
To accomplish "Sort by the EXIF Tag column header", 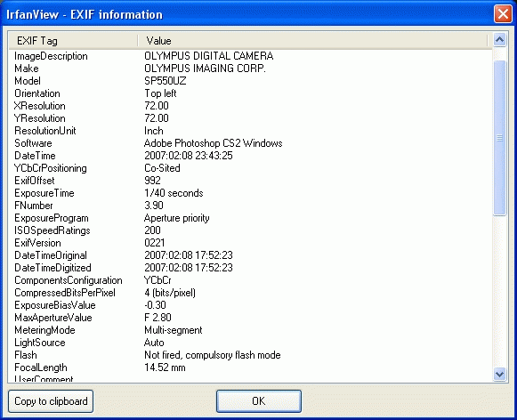I will [x=73, y=41].
